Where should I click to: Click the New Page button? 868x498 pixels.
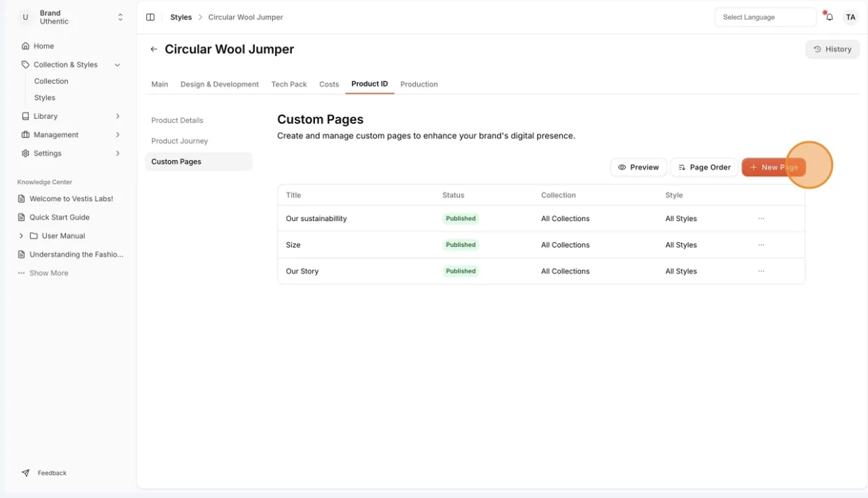point(773,167)
